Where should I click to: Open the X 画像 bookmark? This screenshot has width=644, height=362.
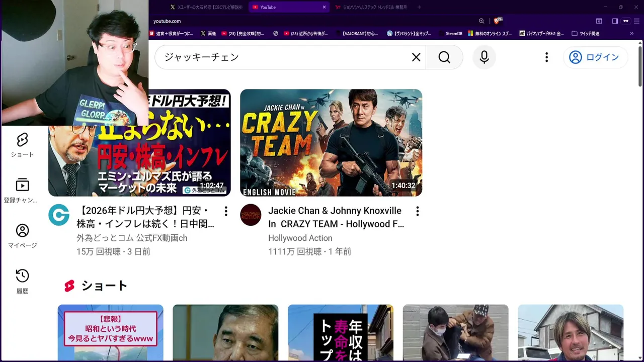pos(208,34)
